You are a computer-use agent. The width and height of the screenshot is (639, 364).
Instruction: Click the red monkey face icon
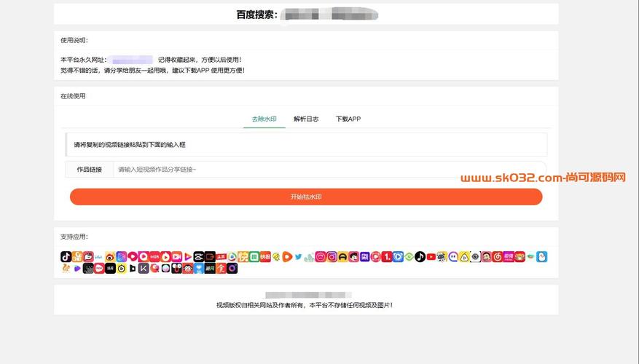(187, 269)
